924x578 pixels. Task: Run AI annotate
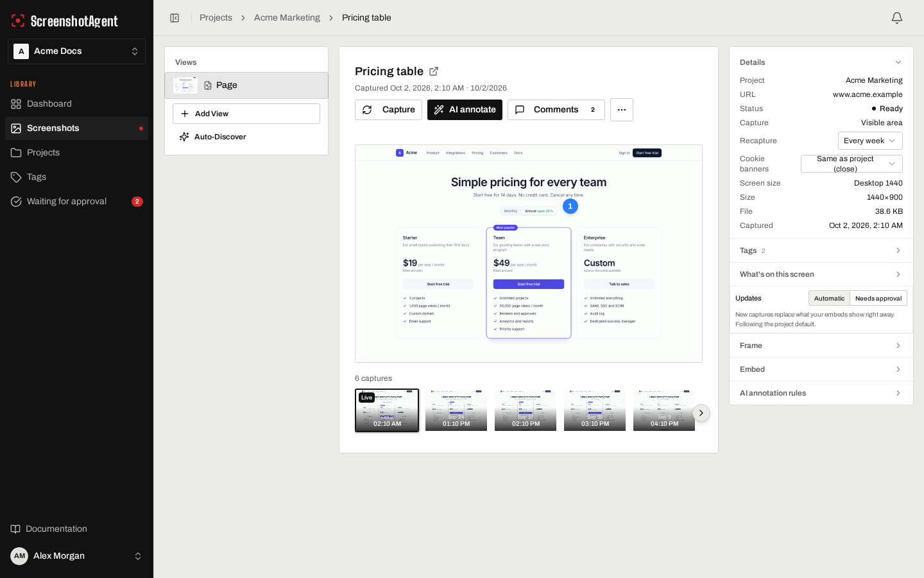tap(465, 110)
